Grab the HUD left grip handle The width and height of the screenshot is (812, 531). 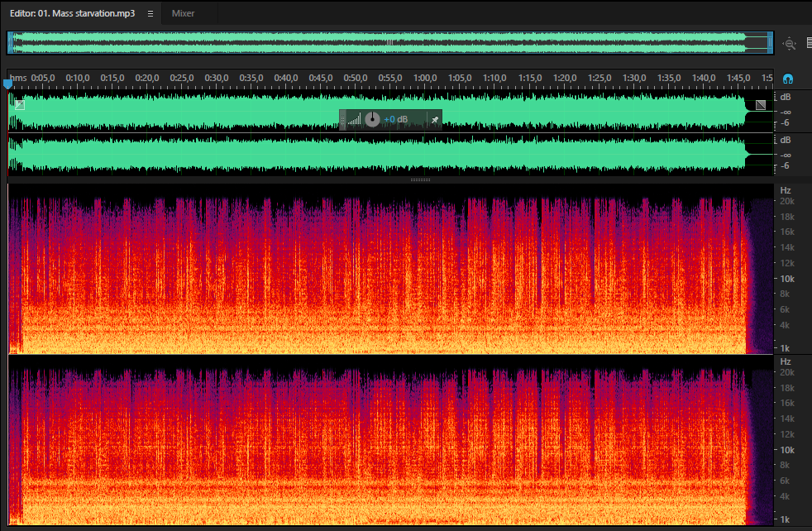(x=342, y=120)
